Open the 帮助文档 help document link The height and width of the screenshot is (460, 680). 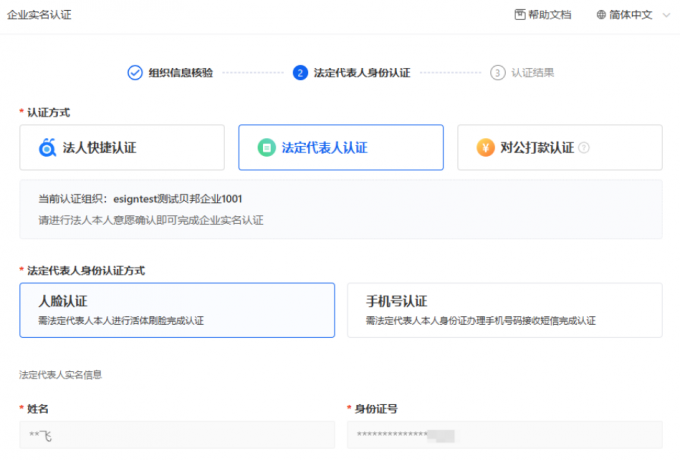pyautogui.click(x=543, y=15)
